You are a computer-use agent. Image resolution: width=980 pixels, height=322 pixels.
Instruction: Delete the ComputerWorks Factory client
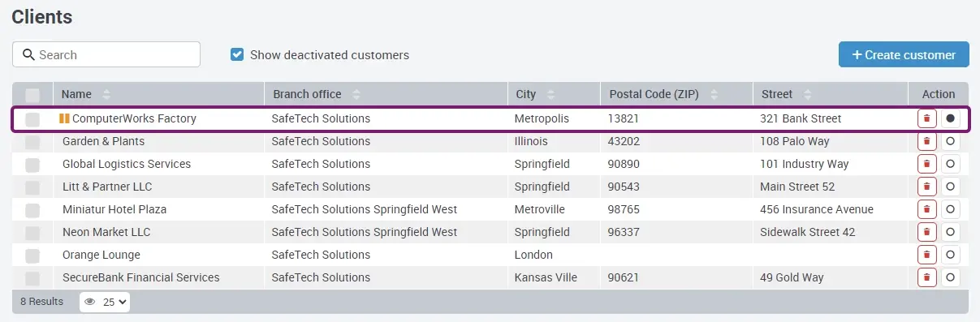[x=927, y=118]
